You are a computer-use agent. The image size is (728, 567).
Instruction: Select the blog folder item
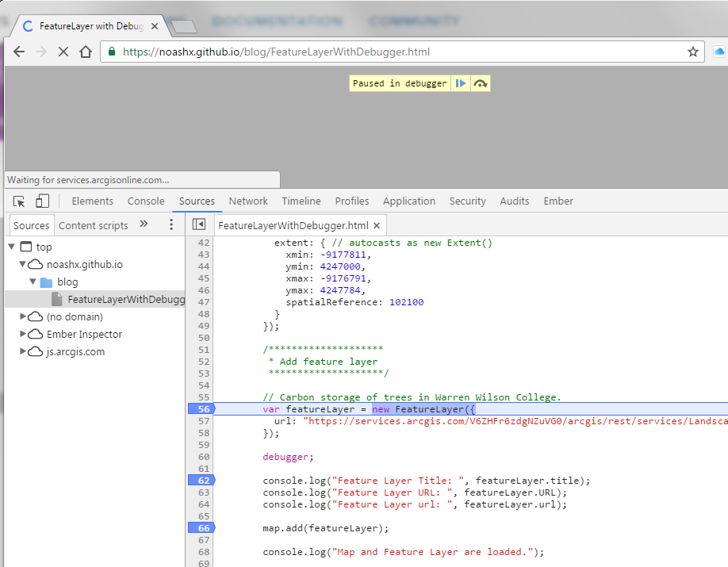[67, 282]
